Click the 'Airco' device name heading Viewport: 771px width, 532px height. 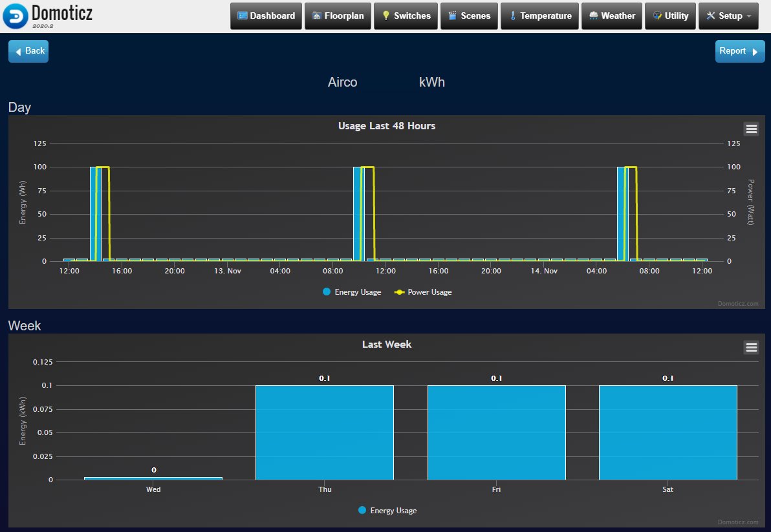pyautogui.click(x=343, y=82)
